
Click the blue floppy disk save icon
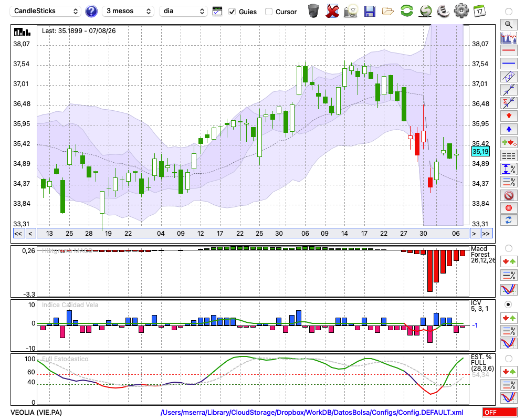[370, 12]
